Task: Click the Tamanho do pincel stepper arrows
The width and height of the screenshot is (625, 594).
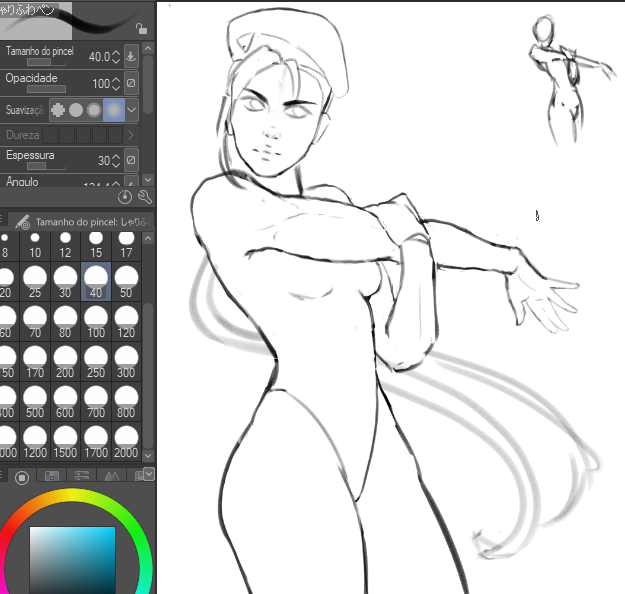Action: pos(116,57)
